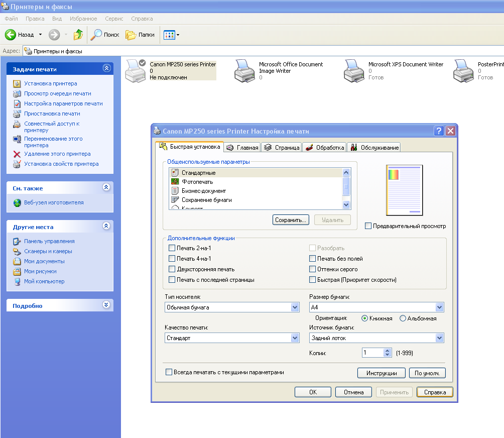Viewport: 504px width, 438px height.
Task: Collapse the Другие места panel
Action: point(106,226)
